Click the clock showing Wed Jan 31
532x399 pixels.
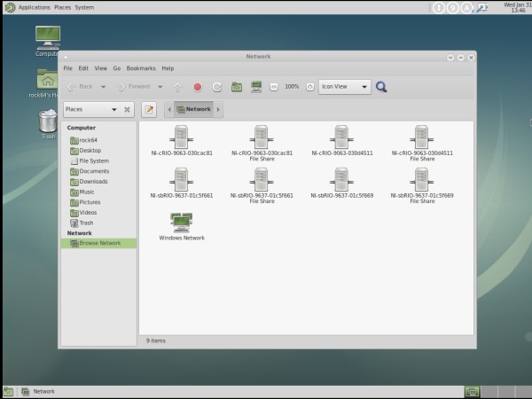(518, 7)
